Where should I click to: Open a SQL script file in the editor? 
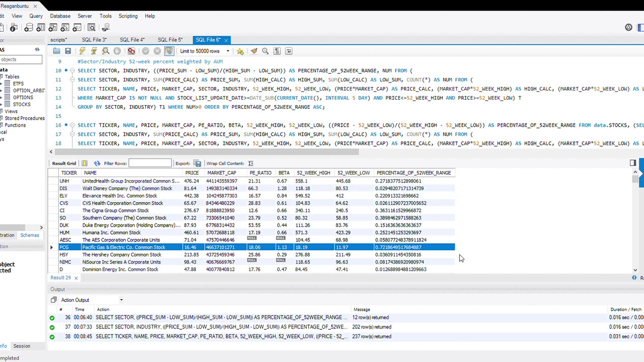(x=56, y=51)
